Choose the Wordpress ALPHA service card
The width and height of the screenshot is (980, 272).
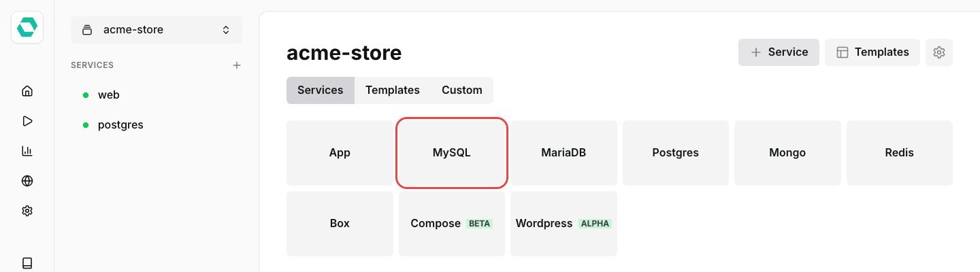tap(563, 224)
